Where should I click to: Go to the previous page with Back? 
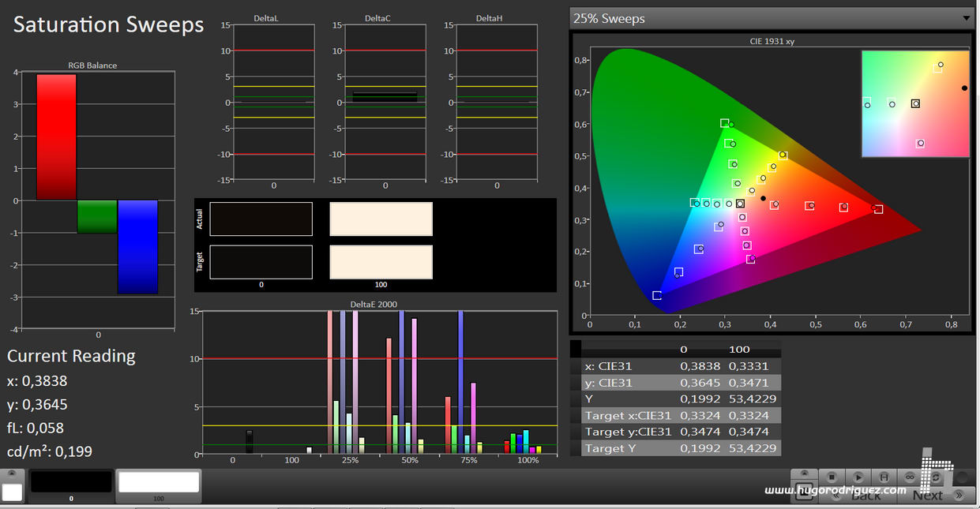pos(857,496)
